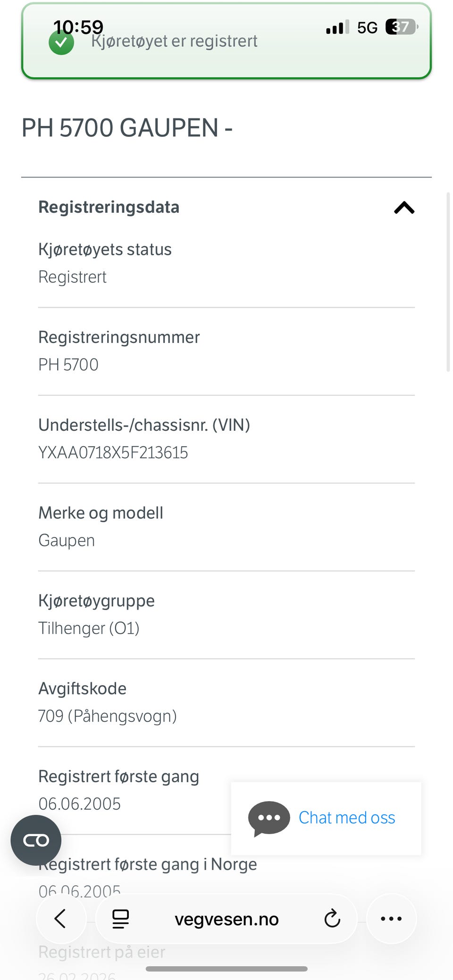This screenshot has height=980, width=453.
Task: Reload the page with refresh icon
Action: pyautogui.click(x=332, y=919)
